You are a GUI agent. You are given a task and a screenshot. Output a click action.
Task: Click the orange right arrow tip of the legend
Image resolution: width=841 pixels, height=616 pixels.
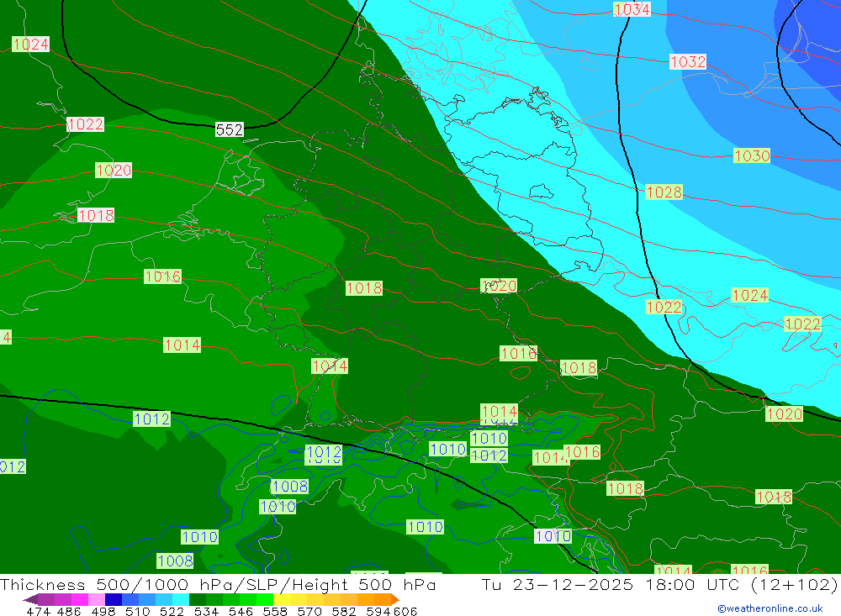394,599
